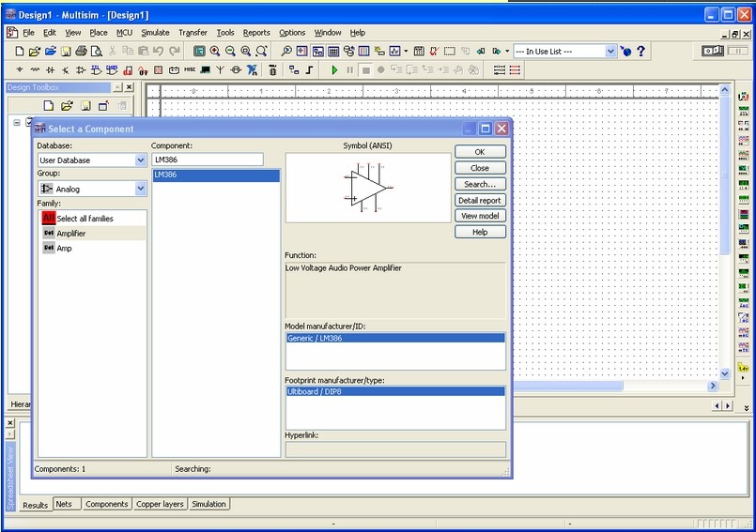
Task: Open the Reports menu
Action: pos(256,33)
